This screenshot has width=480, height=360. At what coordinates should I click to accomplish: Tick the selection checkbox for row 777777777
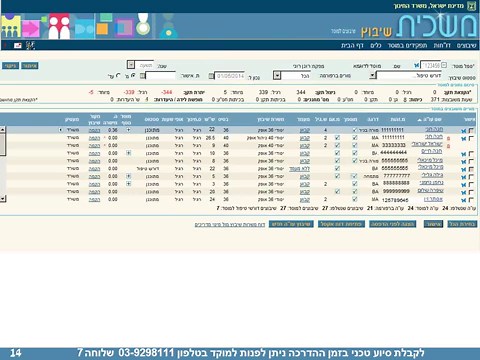tap(471, 177)
